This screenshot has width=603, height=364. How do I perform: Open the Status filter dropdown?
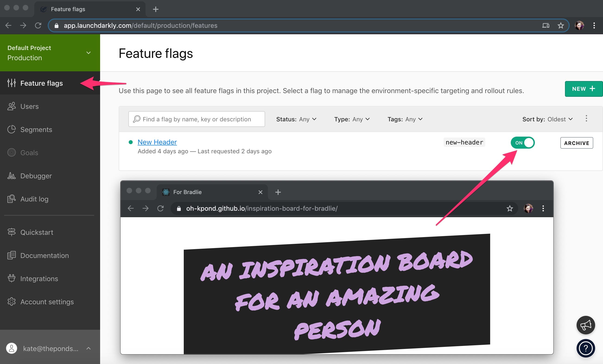coord(296,119)
